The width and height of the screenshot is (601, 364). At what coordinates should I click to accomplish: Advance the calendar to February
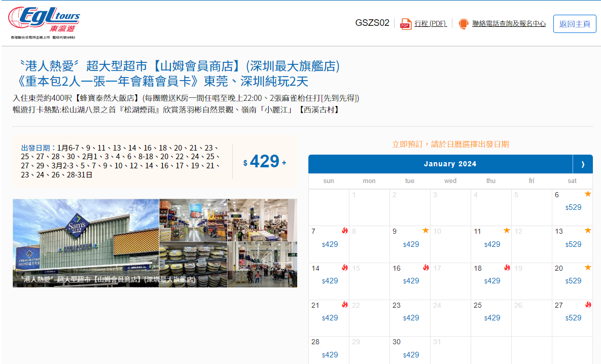(x=583, y=164)
